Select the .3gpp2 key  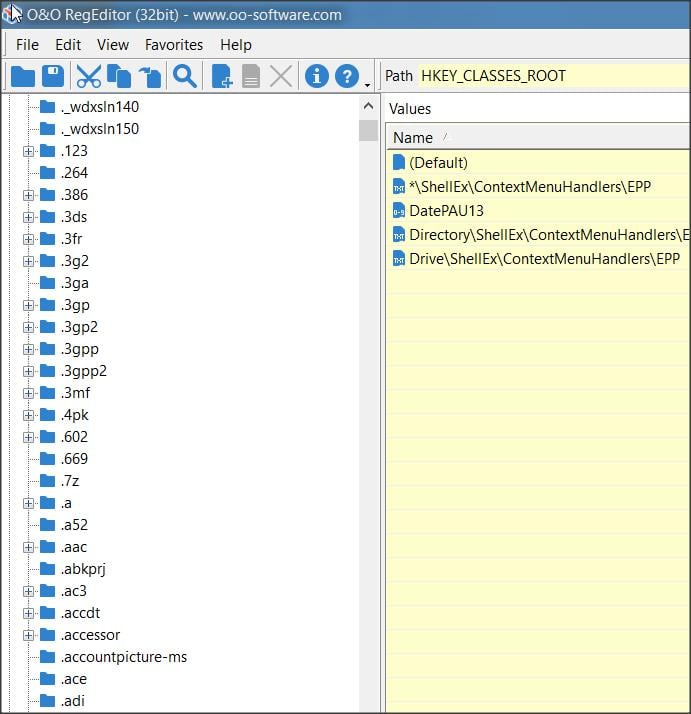(x=84, y=371)
